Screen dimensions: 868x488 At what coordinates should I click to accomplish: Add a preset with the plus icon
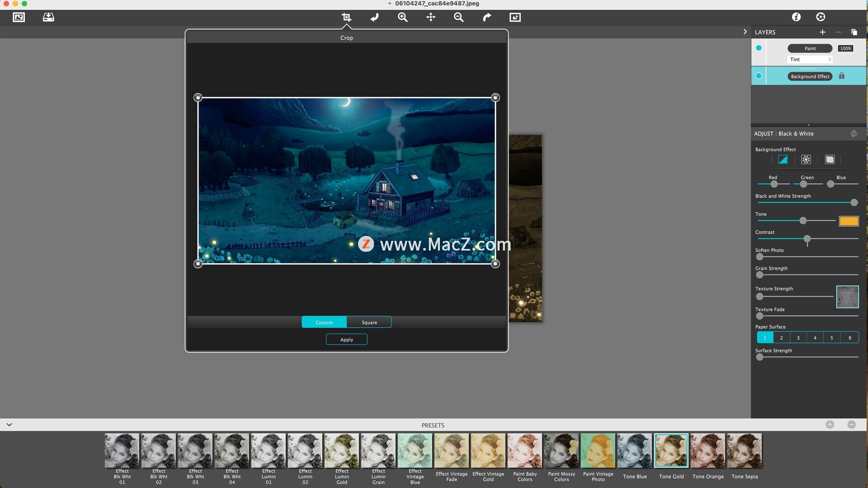[830, 425]
